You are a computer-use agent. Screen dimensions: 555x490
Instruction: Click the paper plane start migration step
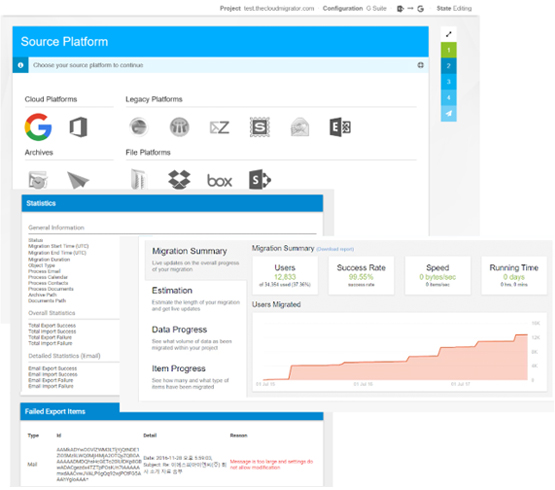(x=448, y=114)
